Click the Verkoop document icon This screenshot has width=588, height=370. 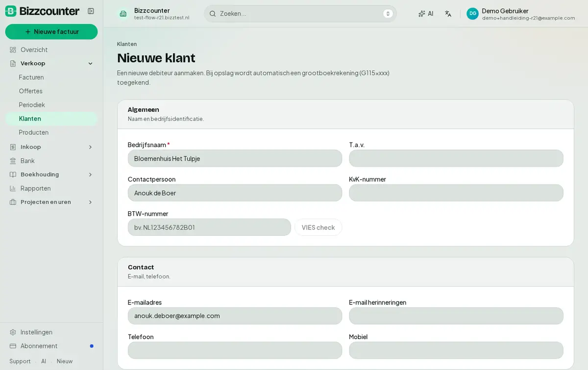[13, 63]
